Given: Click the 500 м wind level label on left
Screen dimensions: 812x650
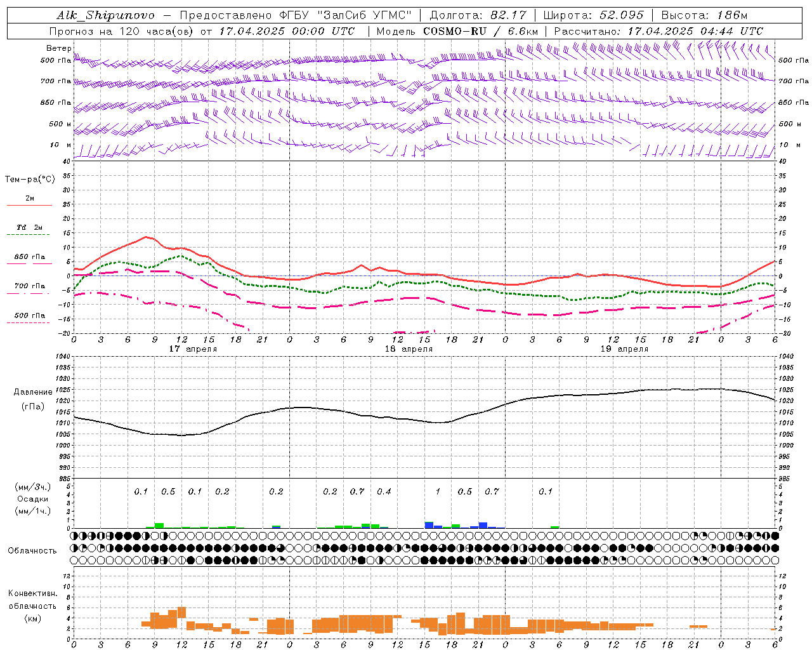Looking at the screenshot, I should click(x=60, y=124).
